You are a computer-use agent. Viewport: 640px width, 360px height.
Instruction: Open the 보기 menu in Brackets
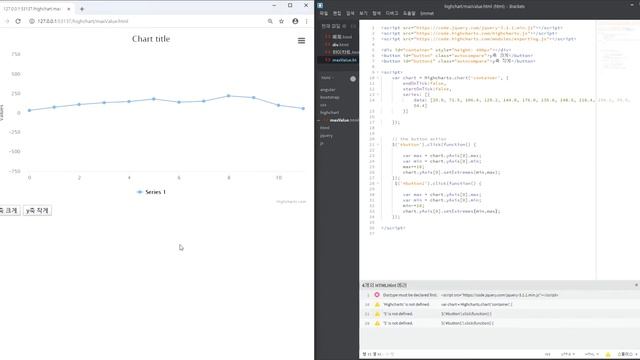(x=363, y=13)
